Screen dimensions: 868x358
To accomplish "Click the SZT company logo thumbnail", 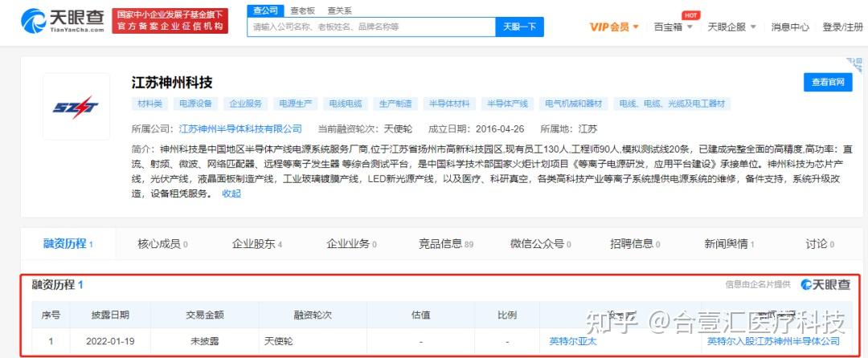I will tap(76, 107).
